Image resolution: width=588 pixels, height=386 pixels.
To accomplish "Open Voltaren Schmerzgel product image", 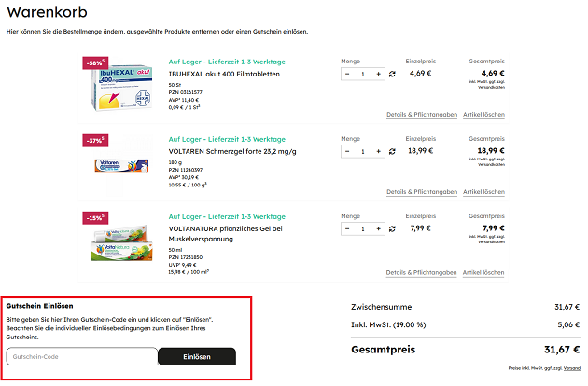I will click(123, 167).
